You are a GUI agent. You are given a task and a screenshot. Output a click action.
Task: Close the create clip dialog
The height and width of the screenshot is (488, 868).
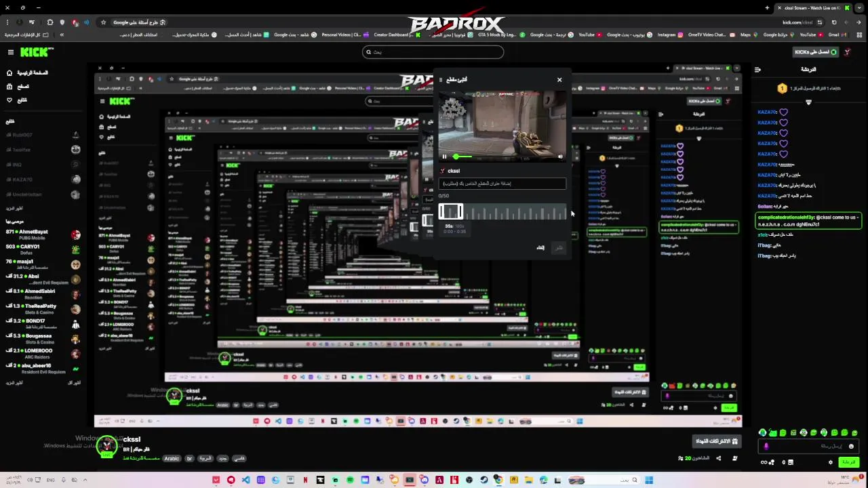pyautogui.click(x=559, y=80)
